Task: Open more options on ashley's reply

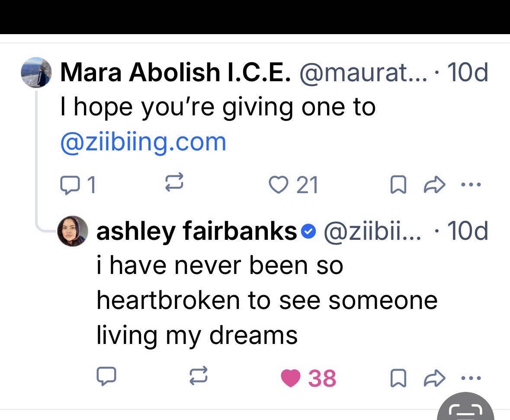Action: 470,378
